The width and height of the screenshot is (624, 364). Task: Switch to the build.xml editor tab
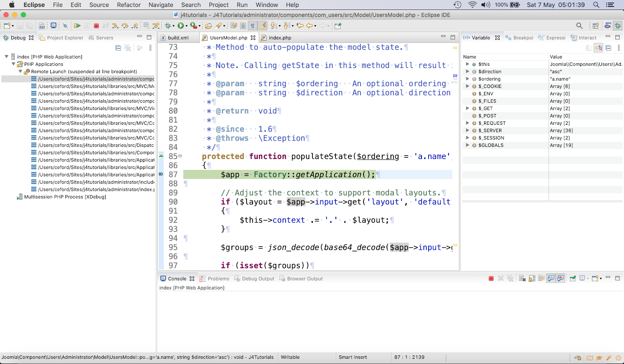(179, 38)
